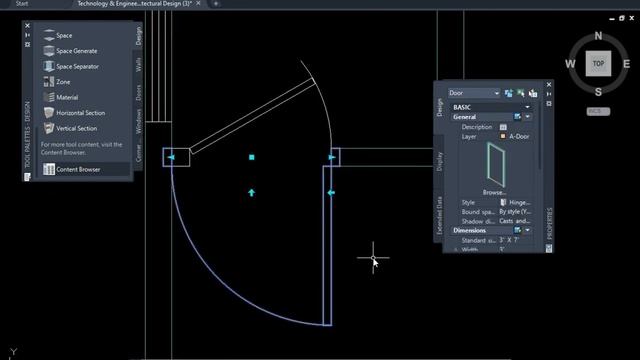Collapse the BASIC category
The image size is (640, 360).
[x=527, y=107]
